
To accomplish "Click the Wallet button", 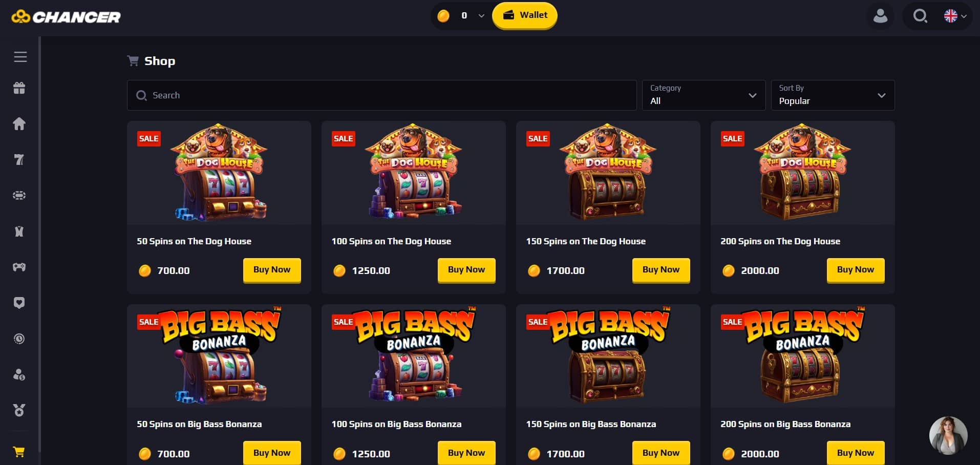I will [525, 15].
